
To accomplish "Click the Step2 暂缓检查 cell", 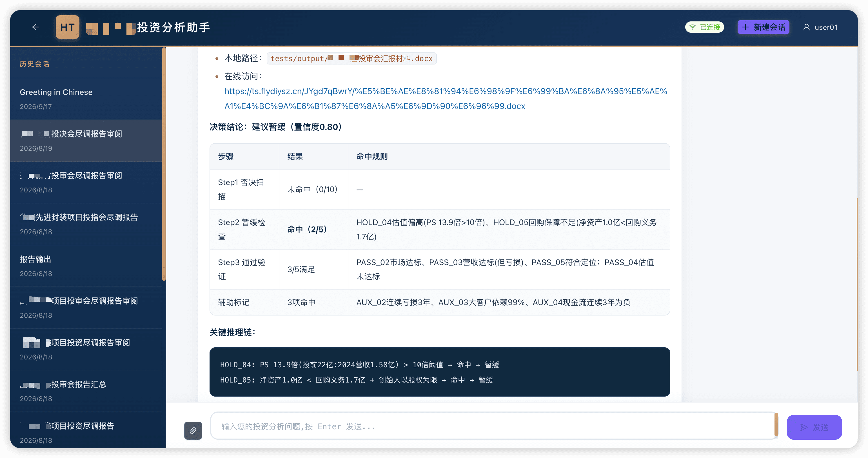I will 244,229.
